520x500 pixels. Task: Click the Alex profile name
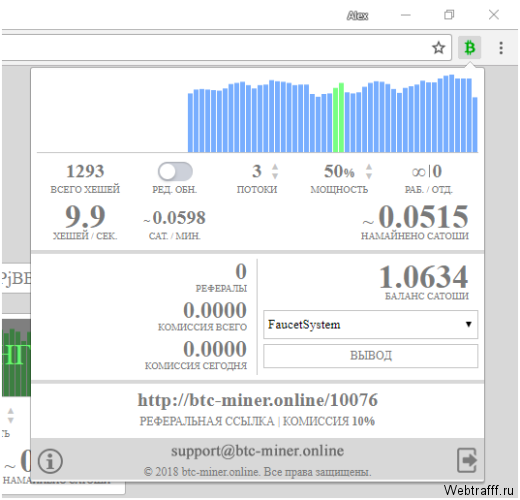357,15
